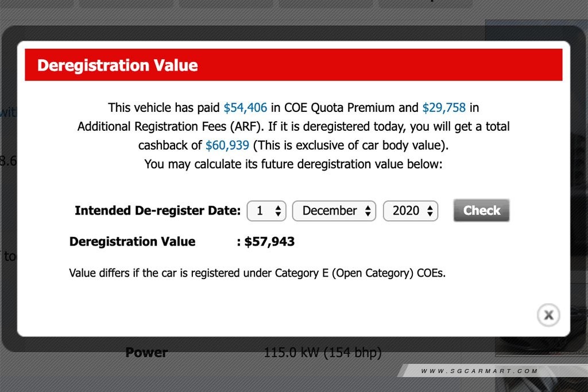Open the day dropdown showing 1

click(x=266, y=211)
